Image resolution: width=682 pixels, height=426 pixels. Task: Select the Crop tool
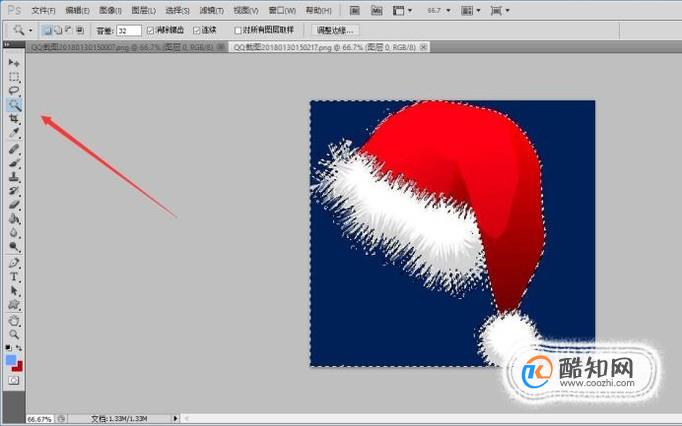[x=14, y=119]
